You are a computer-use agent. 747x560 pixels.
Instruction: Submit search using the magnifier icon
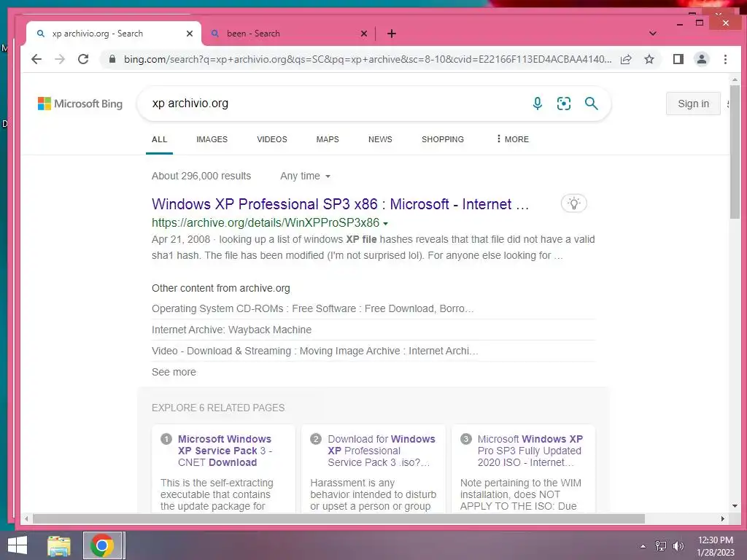pyautogui.click(x=591, y=104)
